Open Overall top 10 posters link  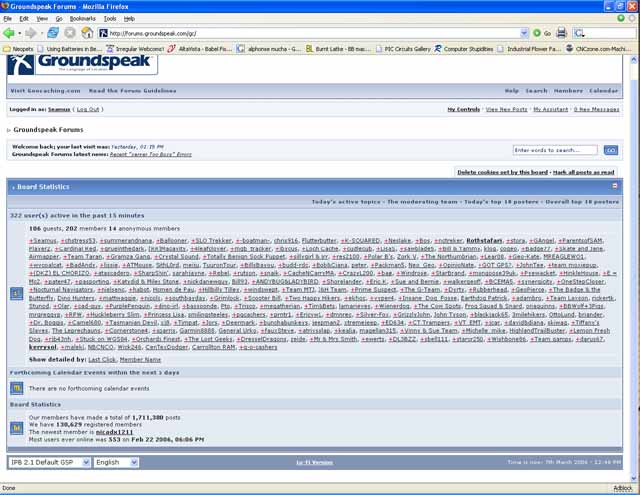pyautogui.click(x=582, y=202)
